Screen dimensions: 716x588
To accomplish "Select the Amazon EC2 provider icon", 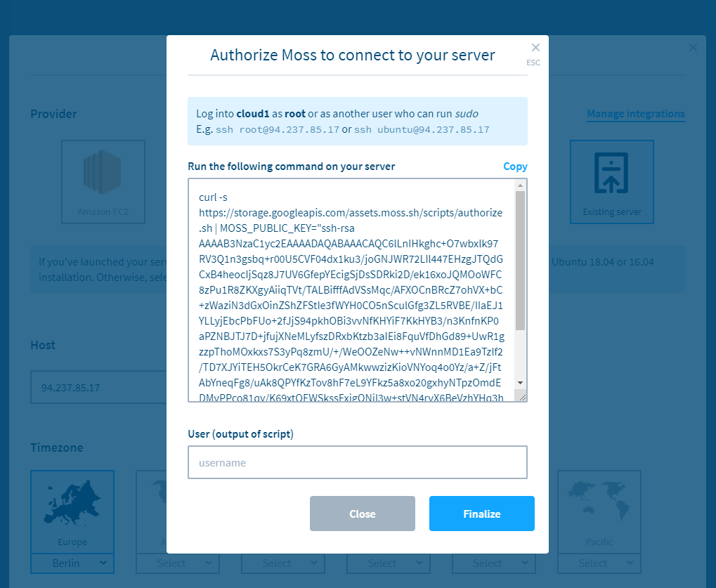I will (103, 183).
